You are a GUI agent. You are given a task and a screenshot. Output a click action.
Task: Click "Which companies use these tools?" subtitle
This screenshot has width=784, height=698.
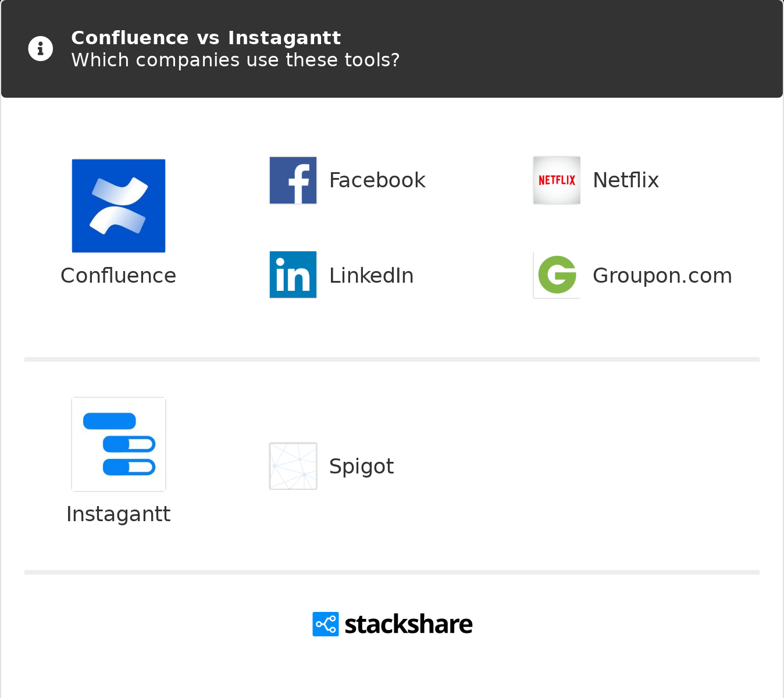[x=235, y=60]
